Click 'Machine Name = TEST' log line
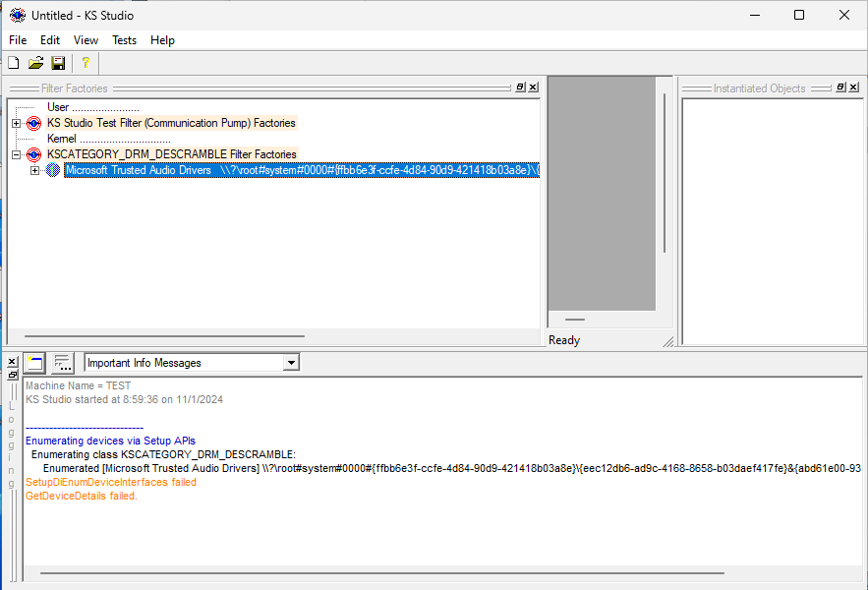Screen dimensions: 868x590 click(78, 385)
